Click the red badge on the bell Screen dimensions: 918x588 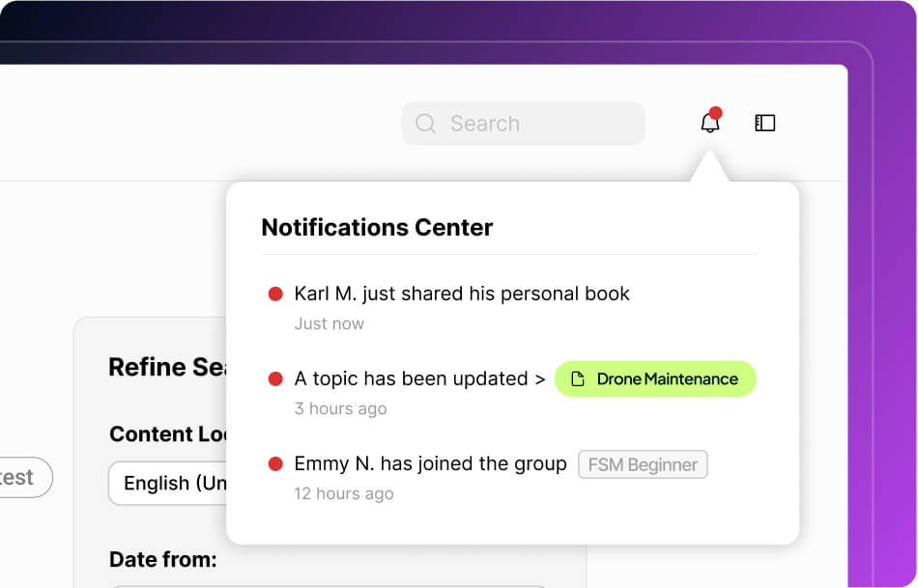716,113
